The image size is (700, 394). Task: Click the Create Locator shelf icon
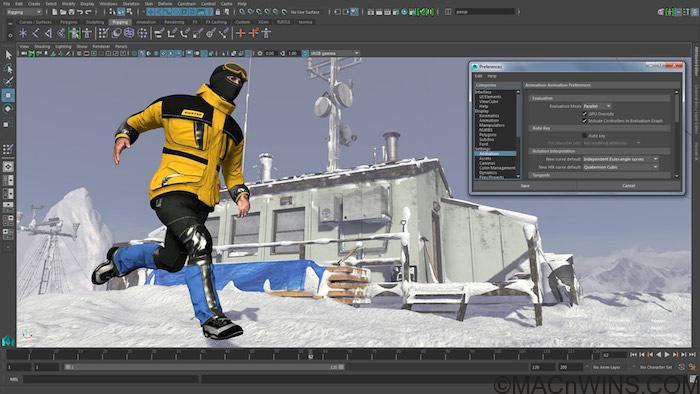tap(23, 33)
